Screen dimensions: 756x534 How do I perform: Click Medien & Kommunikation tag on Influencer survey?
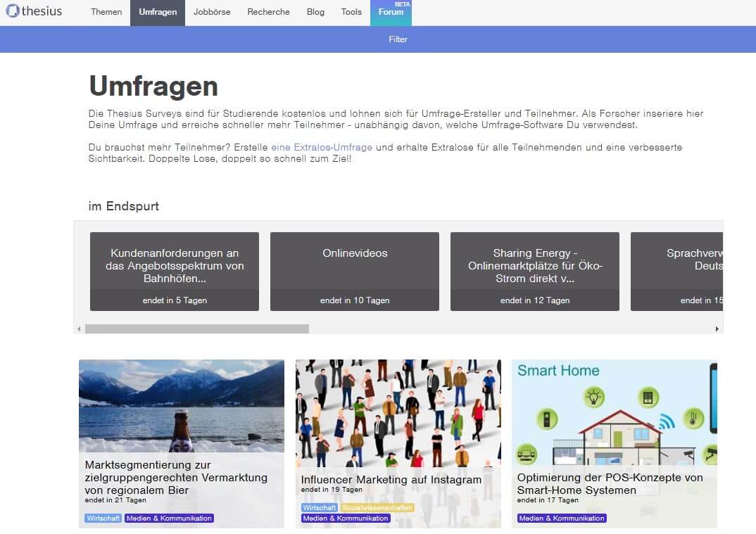click(346, 519)
